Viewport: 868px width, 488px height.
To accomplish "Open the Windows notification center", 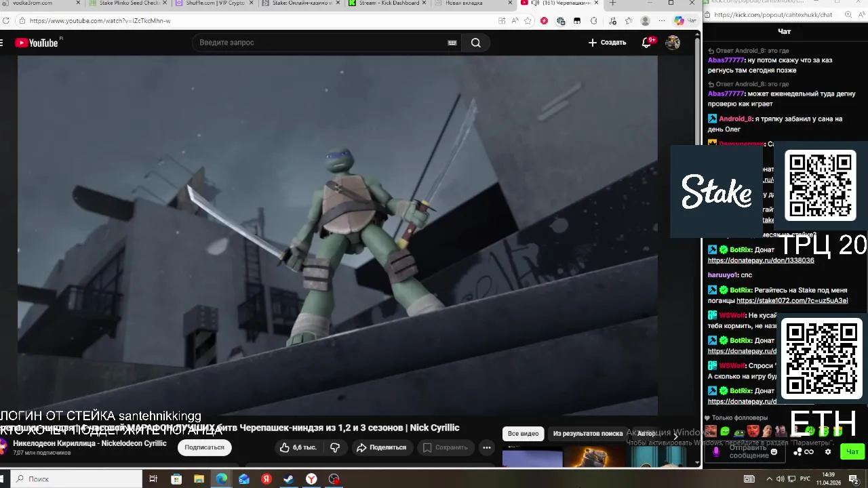I will (x=854, y=479).
